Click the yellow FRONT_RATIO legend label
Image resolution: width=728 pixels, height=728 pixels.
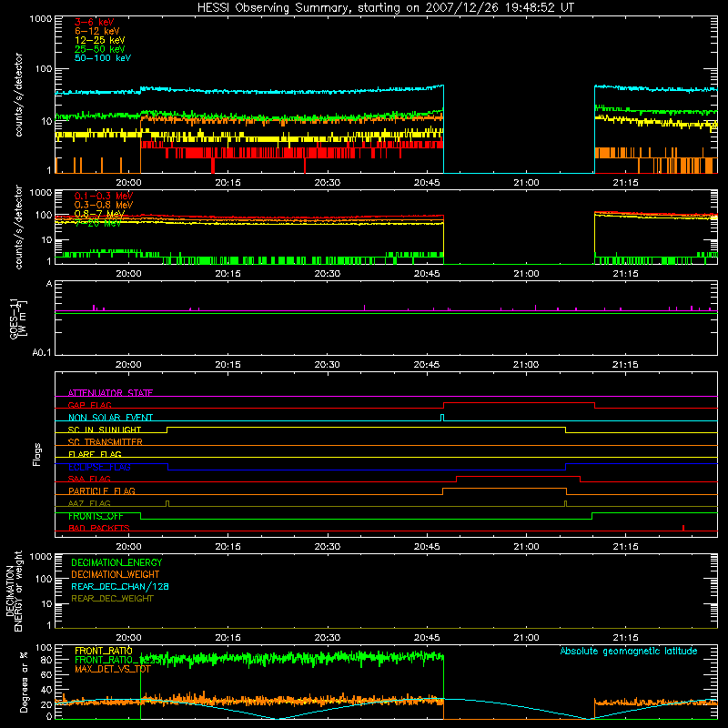click(104, 651)
